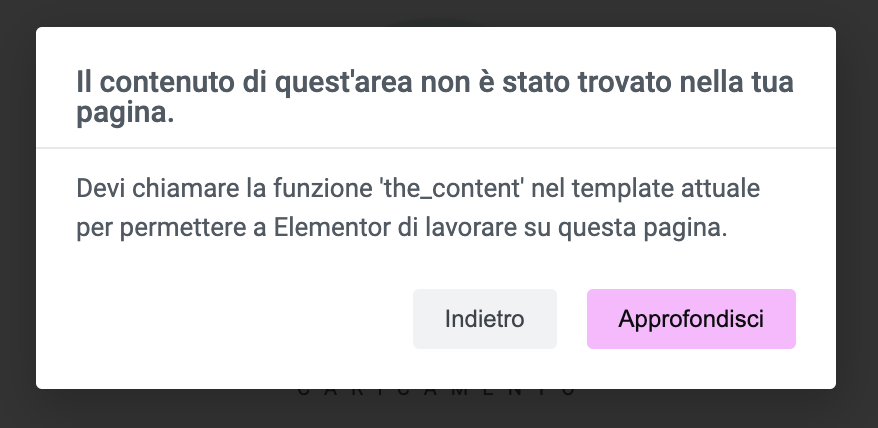Click the partially hidden CARICAMENTO loading text
The width and height of the screenshot is (878, 428).
pyautogui.click(x=437, y=392)
